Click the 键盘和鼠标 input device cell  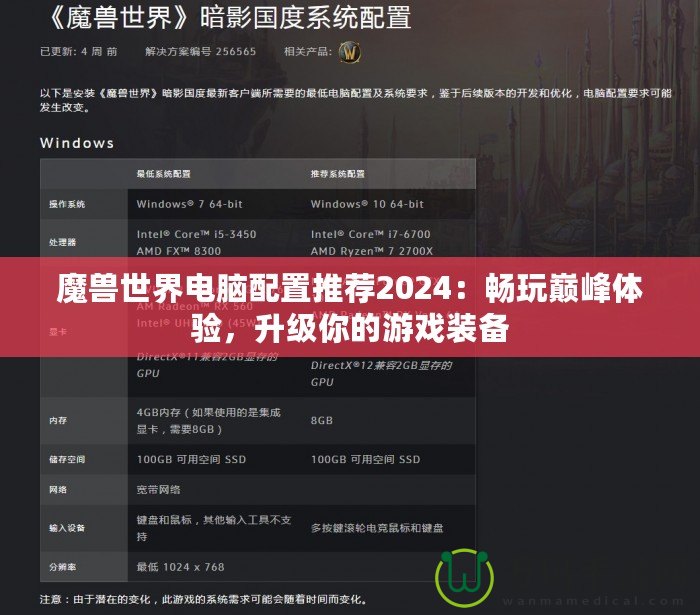coord(214,528)
